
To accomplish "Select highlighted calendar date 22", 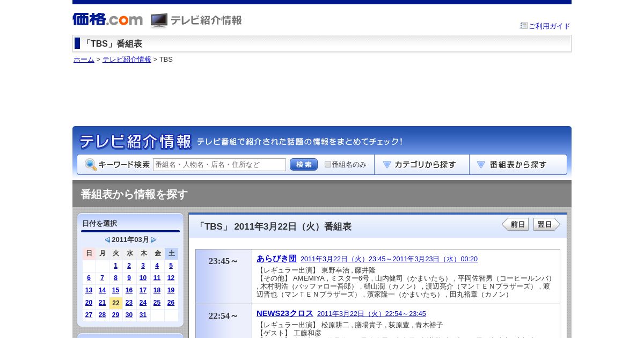I will [x=116, y=303].
